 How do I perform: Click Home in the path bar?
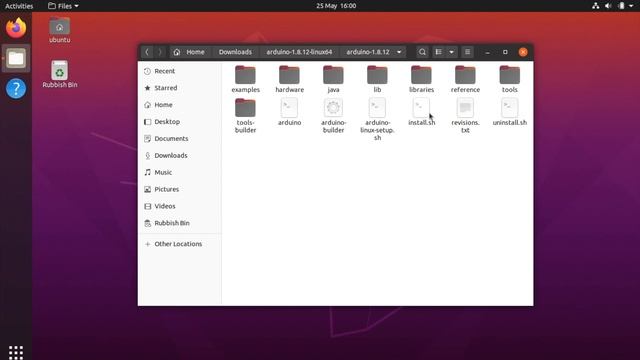click(189, 52)
